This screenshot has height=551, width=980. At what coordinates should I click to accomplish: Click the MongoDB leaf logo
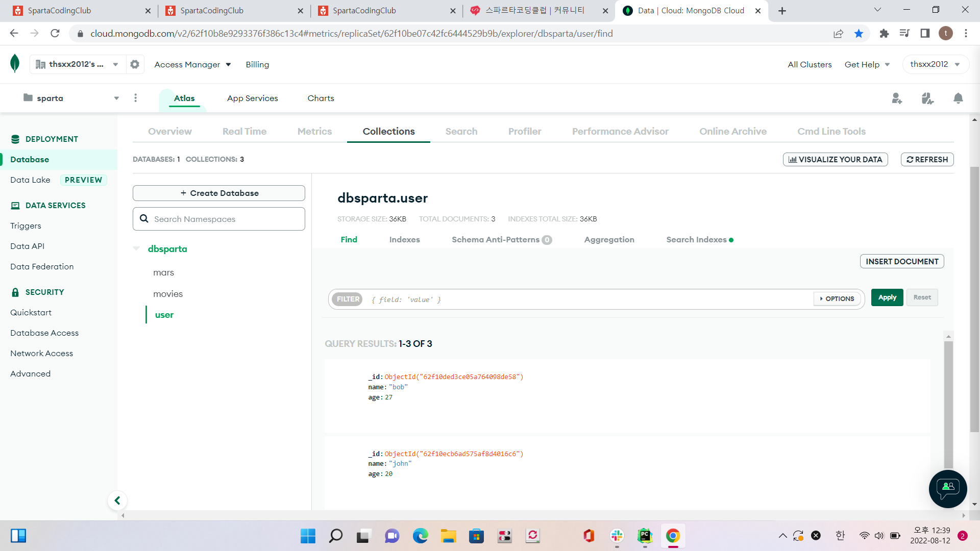point(15,64)
